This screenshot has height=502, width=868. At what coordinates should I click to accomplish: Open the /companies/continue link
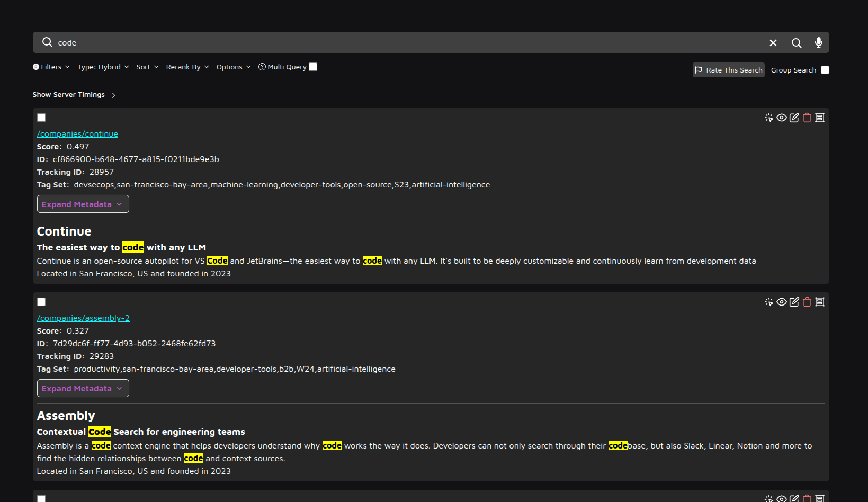pos(77,134)
